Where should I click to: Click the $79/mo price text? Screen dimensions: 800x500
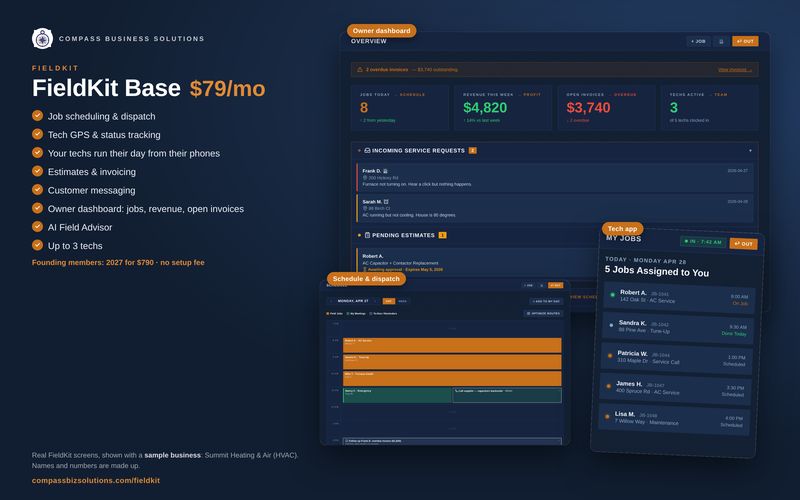point(228,88)
